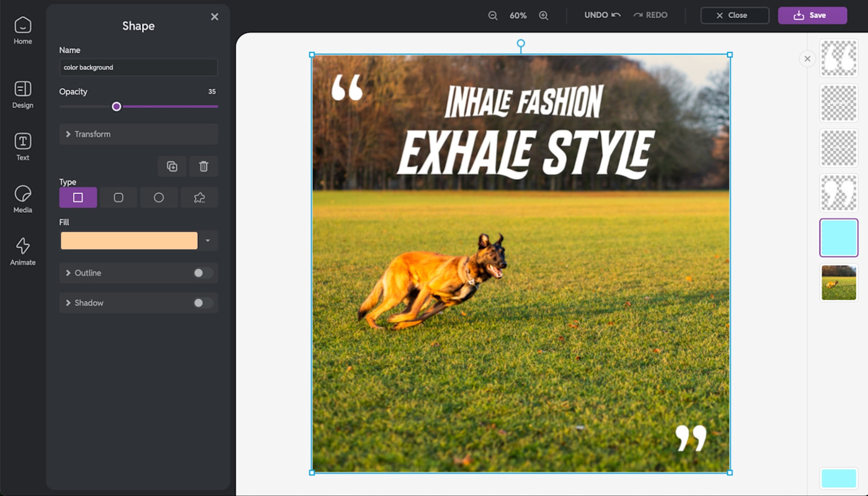The image size is (868, 496).
Task: Open the Text tab in sidebar
Action: point(23,147)
